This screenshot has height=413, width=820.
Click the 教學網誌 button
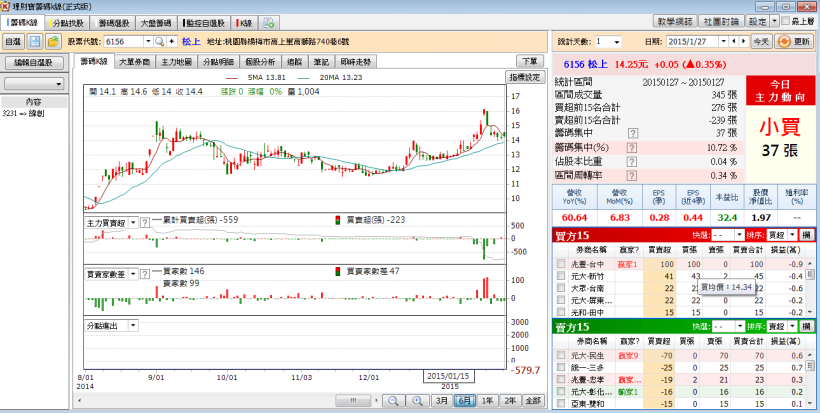point(675,21)
